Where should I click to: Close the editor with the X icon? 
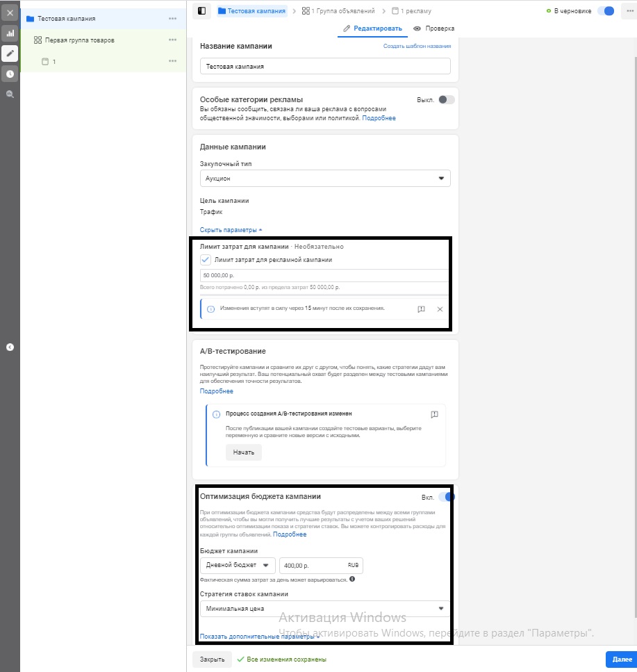(x=10, y=13)
